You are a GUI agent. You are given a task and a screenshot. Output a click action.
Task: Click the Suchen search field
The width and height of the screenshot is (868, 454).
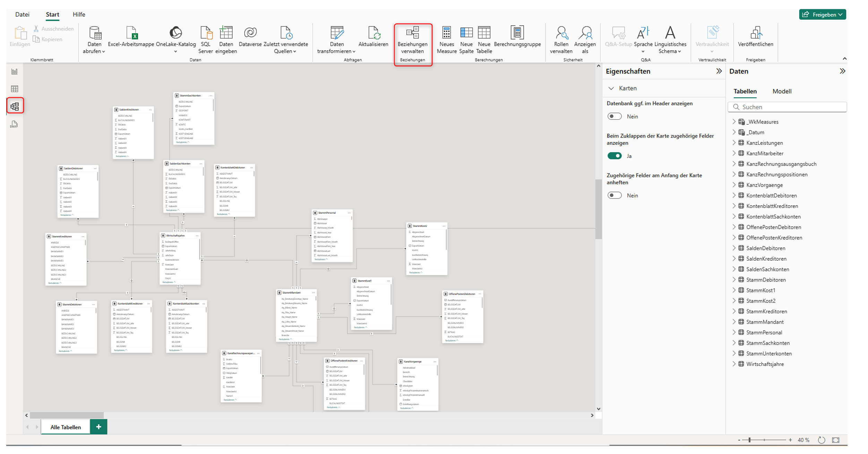click(x=787, y=107)
